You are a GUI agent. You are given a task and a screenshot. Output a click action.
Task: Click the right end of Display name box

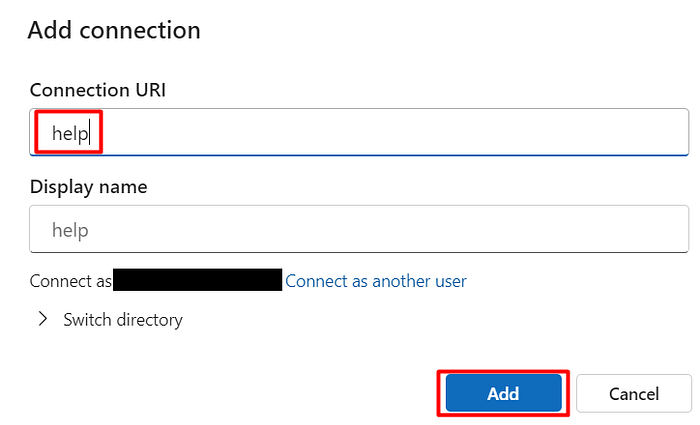(x=670, y=230)
